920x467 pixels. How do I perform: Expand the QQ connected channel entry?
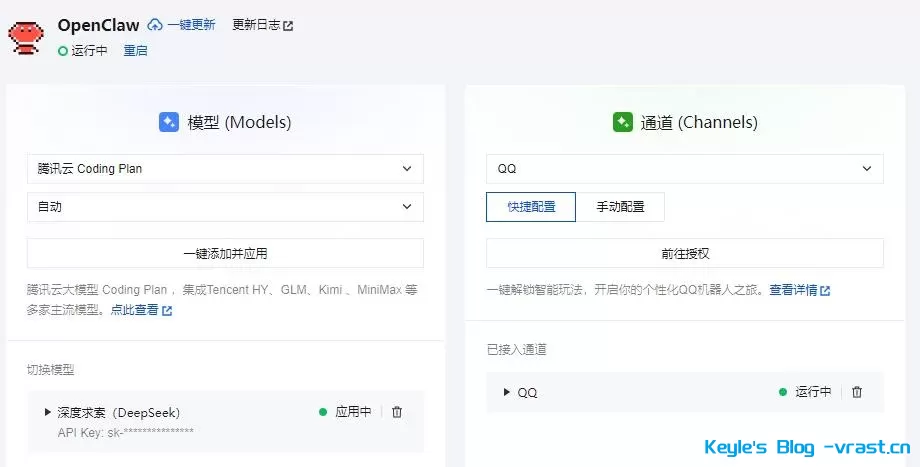(x=507, y=392)
